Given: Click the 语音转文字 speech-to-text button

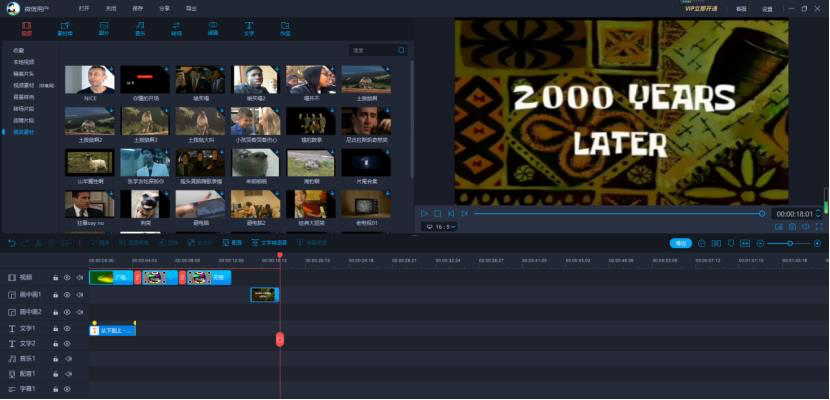Looking at the screenshot, I should click(312, 243).
